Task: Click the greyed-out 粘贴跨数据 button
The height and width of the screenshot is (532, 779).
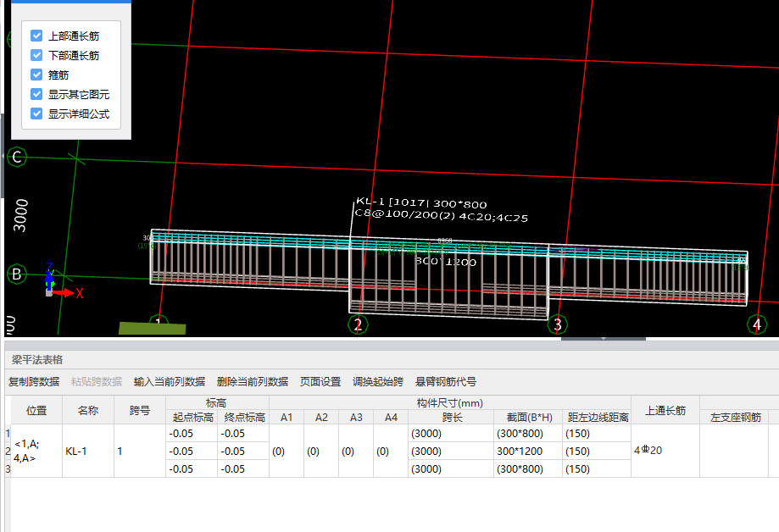Action: [x=97, y=381]
